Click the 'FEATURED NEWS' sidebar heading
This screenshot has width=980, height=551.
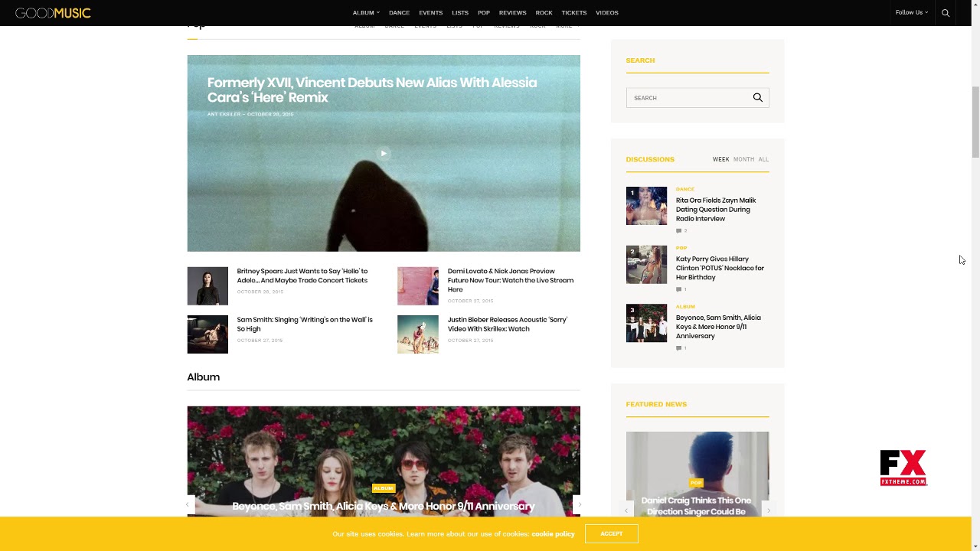click(x=656, y=404)
